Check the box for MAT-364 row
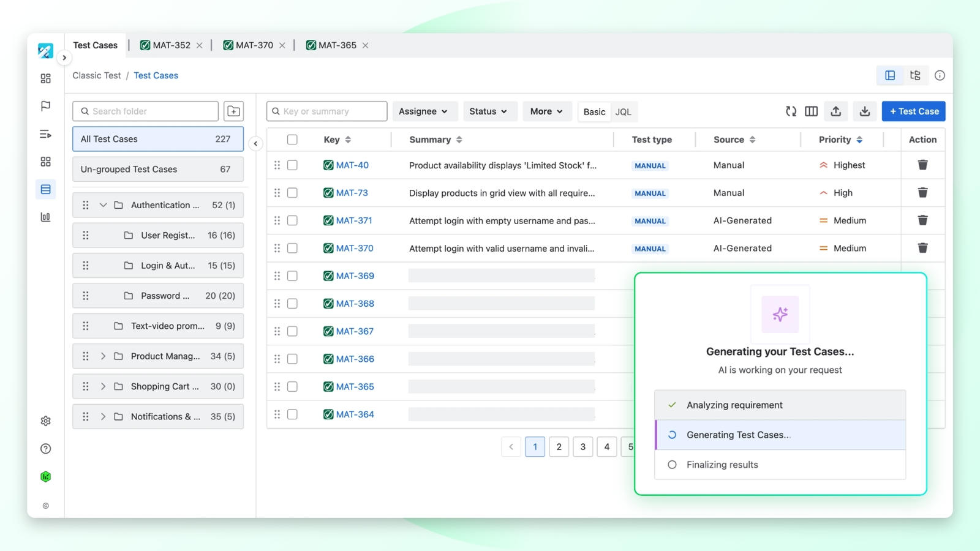 292,414
